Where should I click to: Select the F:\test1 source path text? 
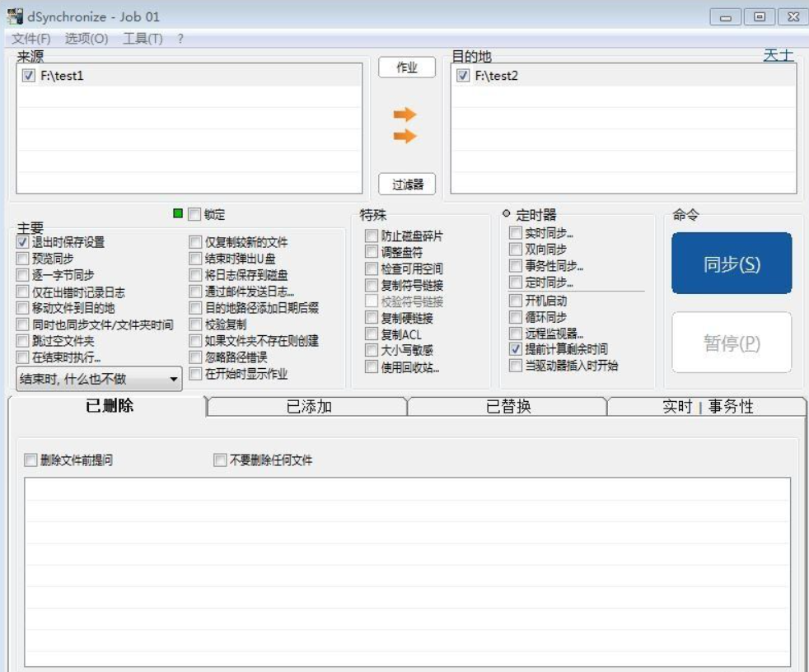(62, 76)
